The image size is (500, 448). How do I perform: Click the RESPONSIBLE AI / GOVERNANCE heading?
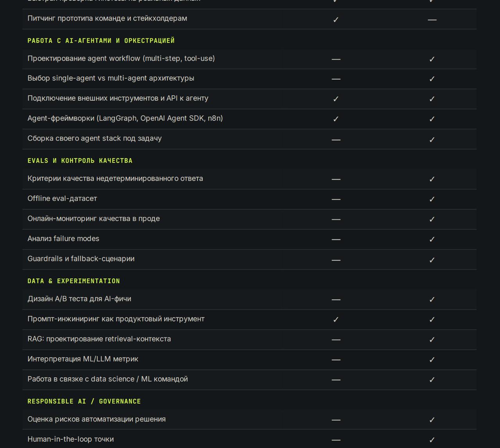coord(84,402)
